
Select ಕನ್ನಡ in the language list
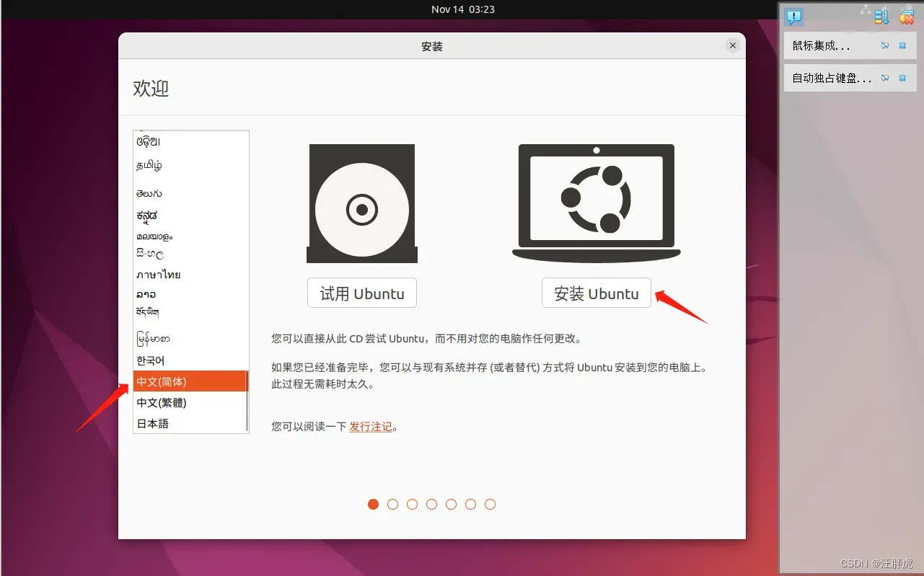[190, 215]
